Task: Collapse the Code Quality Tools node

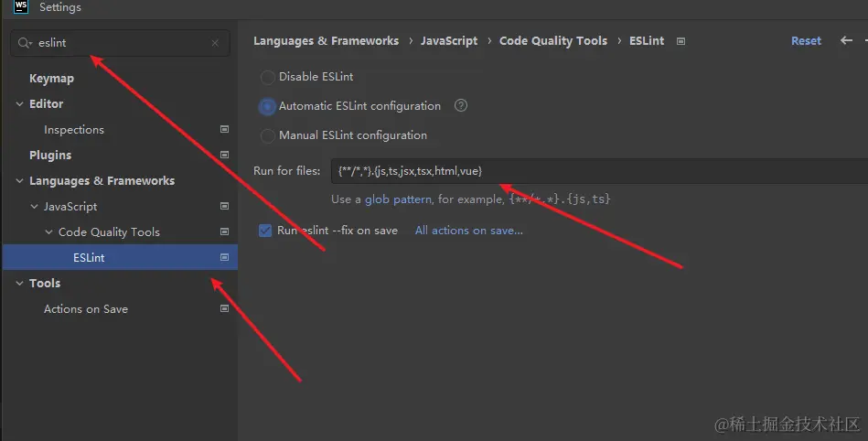Action: coord(48,231)
